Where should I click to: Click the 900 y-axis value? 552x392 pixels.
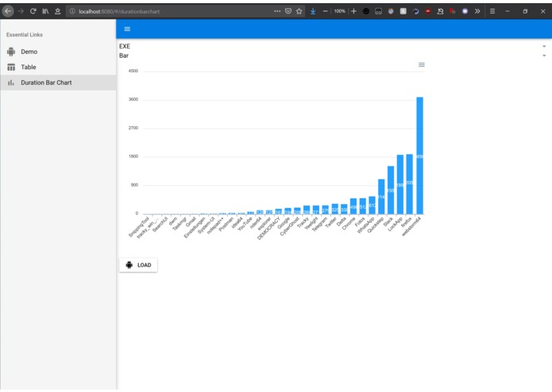[134, 185]
